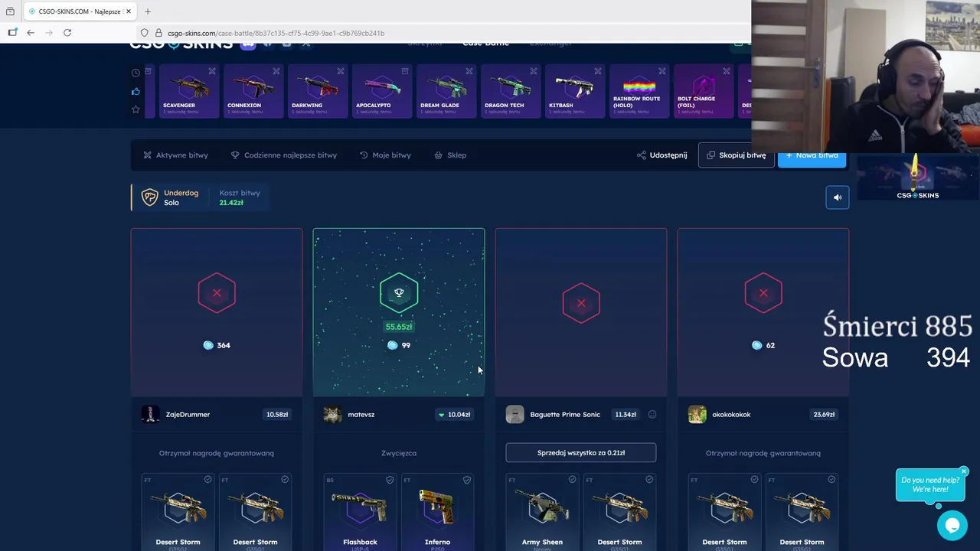Click the Army Sheen Negev item card
The height and width of the screenshot is (551, 980).
point(542,511)
